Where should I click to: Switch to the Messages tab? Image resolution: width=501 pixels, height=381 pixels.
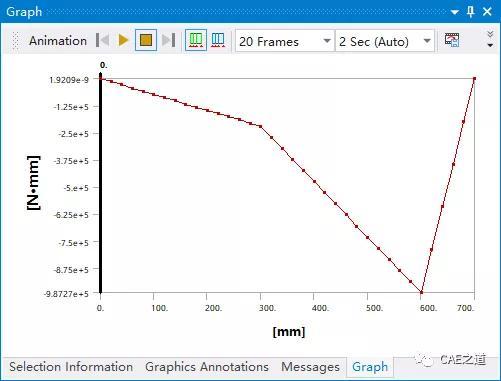pyautogui.click(x=310, y=367)
